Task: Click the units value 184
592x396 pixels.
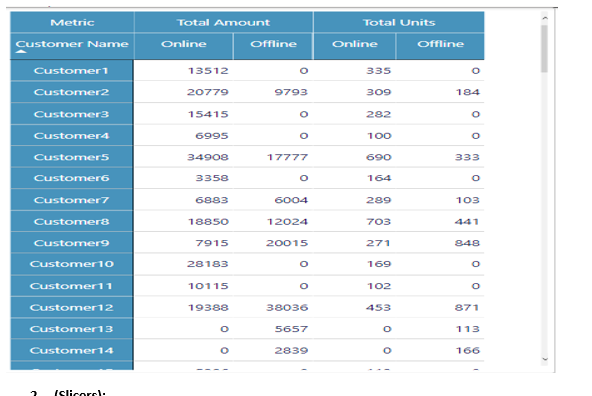Action: [467, 92]
